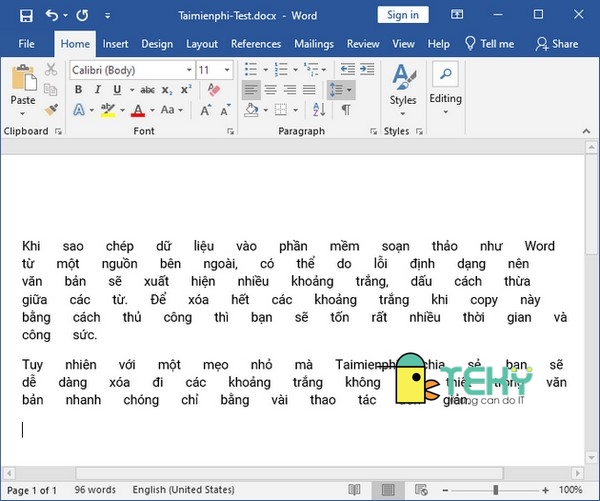Screen dimensions: 600x501
Task: Toggle Show/Hide paragraph marks
Action: tap(346, 110)
